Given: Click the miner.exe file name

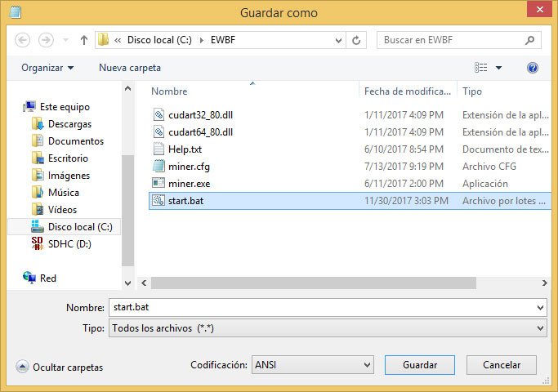Looking at the screenshot, I should tap(189, 184).
